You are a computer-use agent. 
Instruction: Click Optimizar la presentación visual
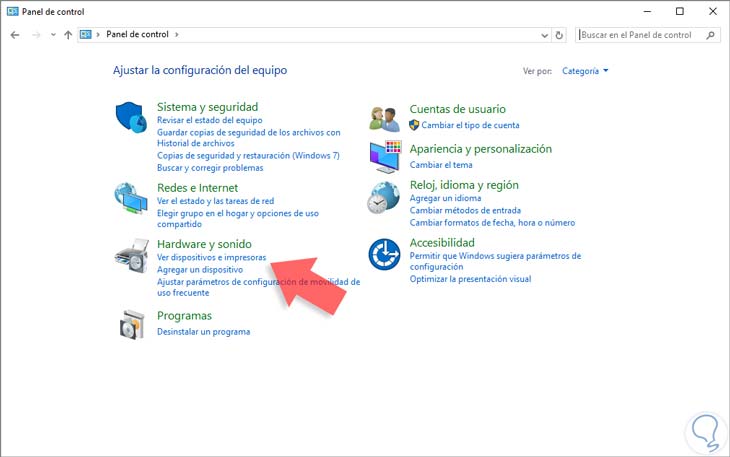(x=470, y=279)
